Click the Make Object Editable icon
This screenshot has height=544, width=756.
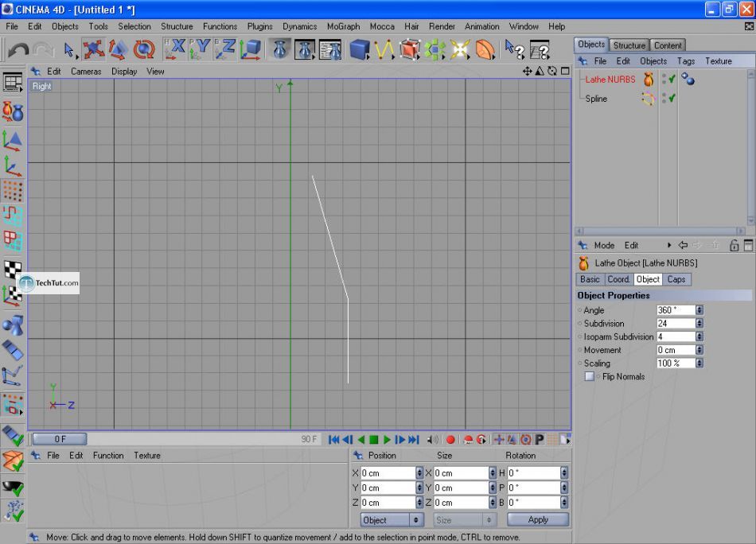[x=13, y=112]
